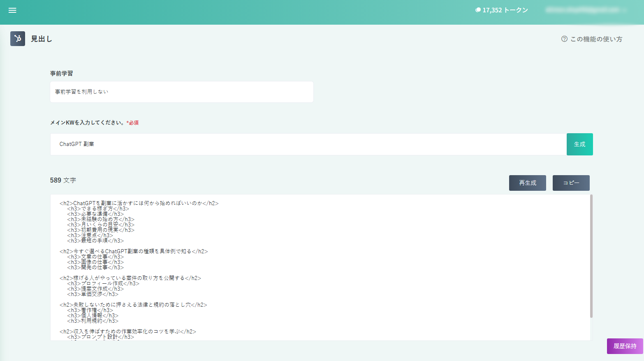Click the h3 line 文章の仕事

[95, 257]
